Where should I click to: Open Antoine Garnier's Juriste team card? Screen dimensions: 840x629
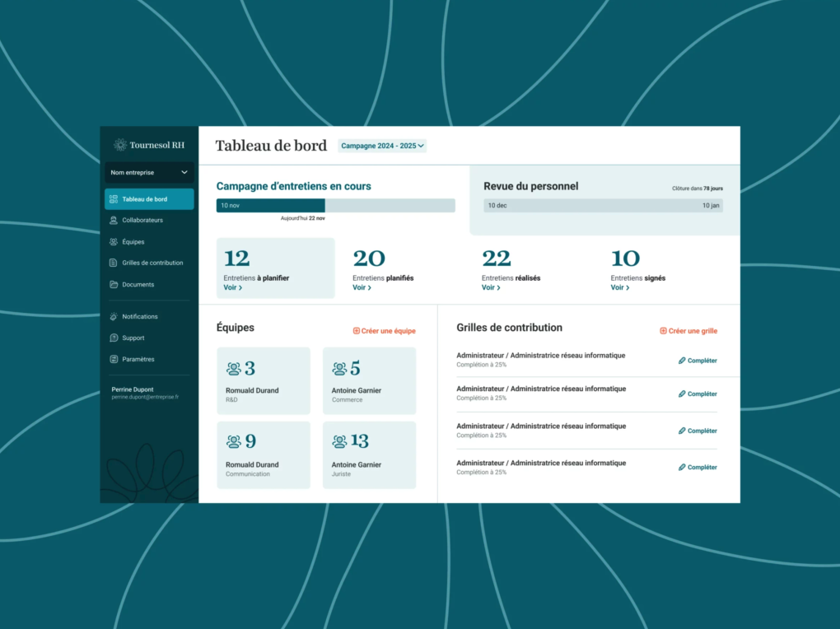(369, 455)
